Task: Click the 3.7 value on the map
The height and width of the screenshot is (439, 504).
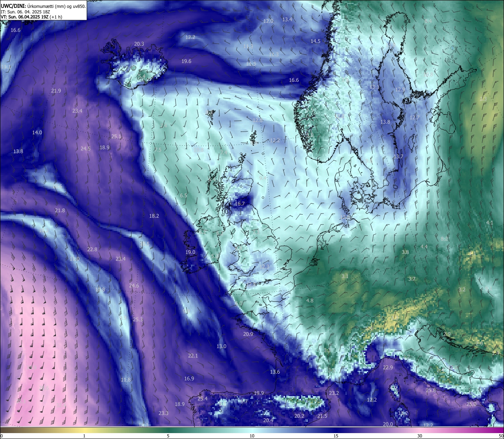Action: [x=412, y=279]
